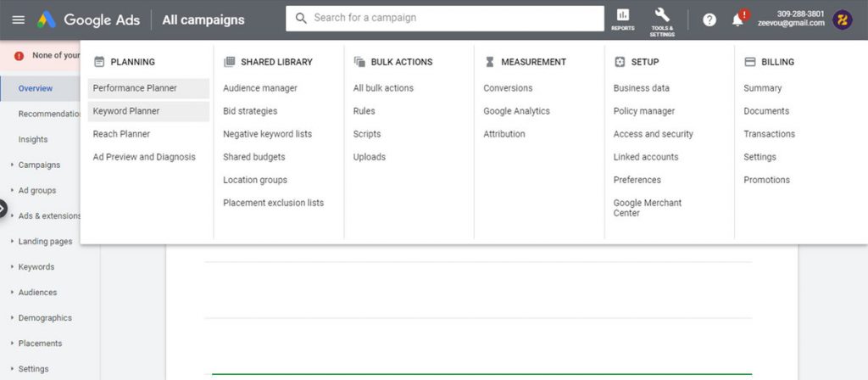
Task: Click the Measurement hourglass icon
Action: coord(489,62)
